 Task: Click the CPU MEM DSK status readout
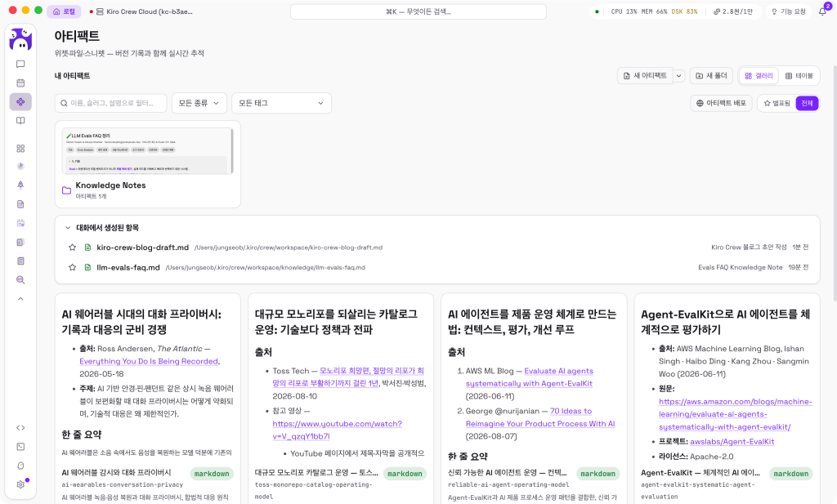point(654,11)
